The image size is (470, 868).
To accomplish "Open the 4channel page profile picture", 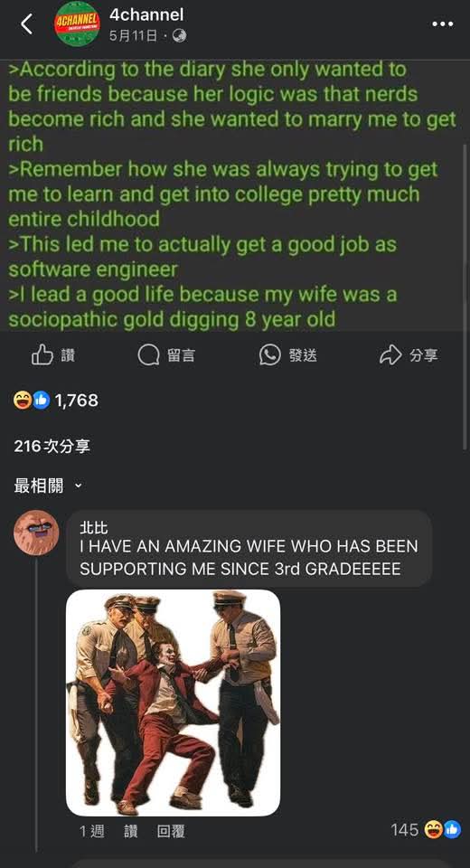I will pyautogui.click(x=77, y=24).
